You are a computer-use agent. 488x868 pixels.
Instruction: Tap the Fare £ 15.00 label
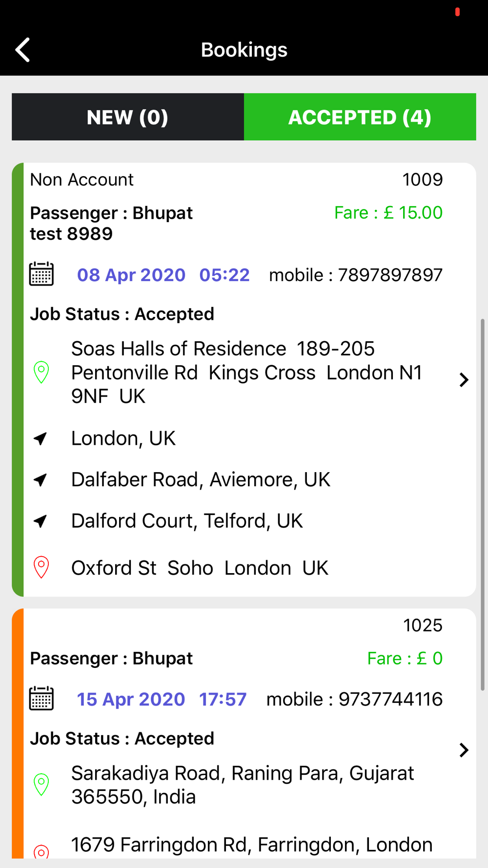point(388,213)
